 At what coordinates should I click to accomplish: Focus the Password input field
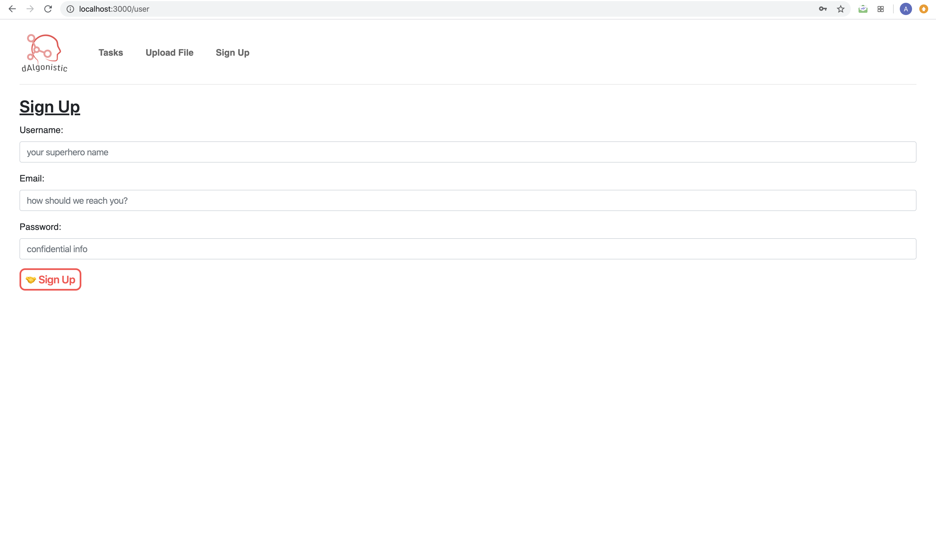[x=467, y=249]
